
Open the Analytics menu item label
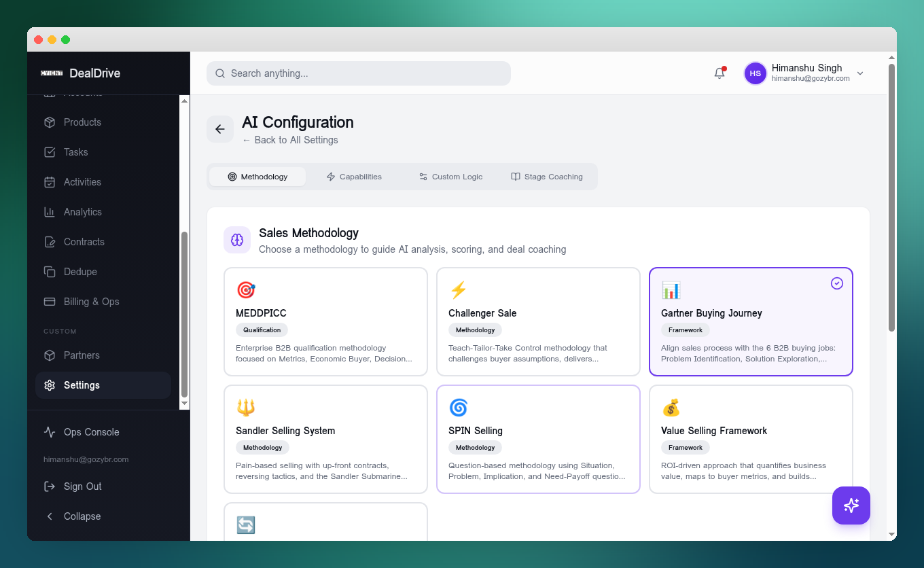click(x=83, y=212)
